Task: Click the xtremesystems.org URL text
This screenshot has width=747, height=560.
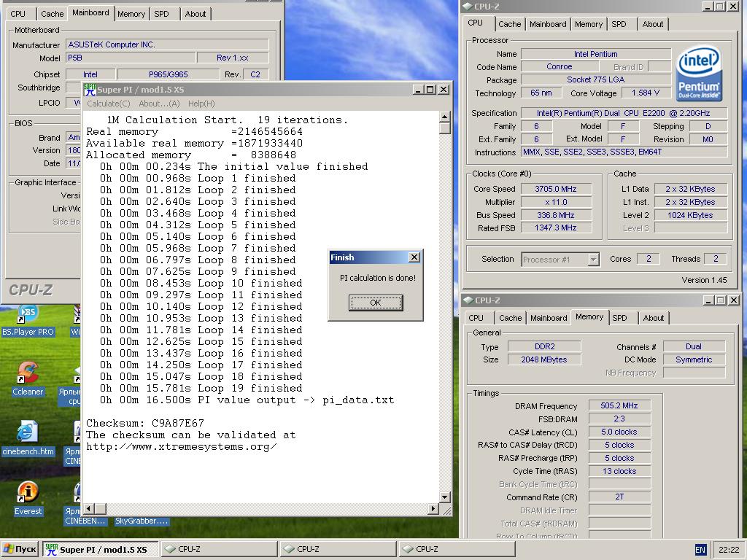Action: pos(181,447)
